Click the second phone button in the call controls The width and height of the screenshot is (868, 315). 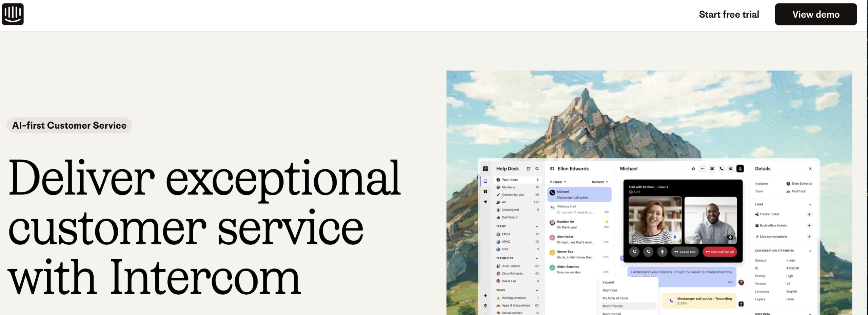click(648, 252)
